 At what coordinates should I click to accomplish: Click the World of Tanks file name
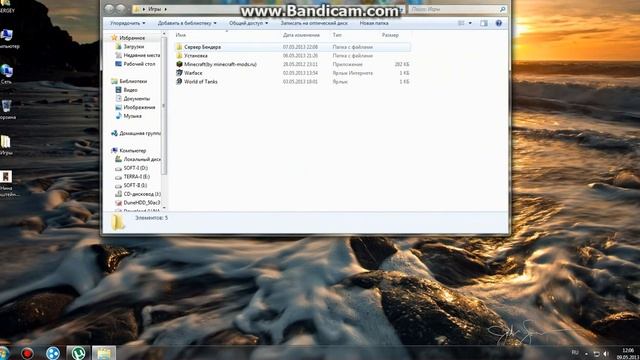[201, 81]
